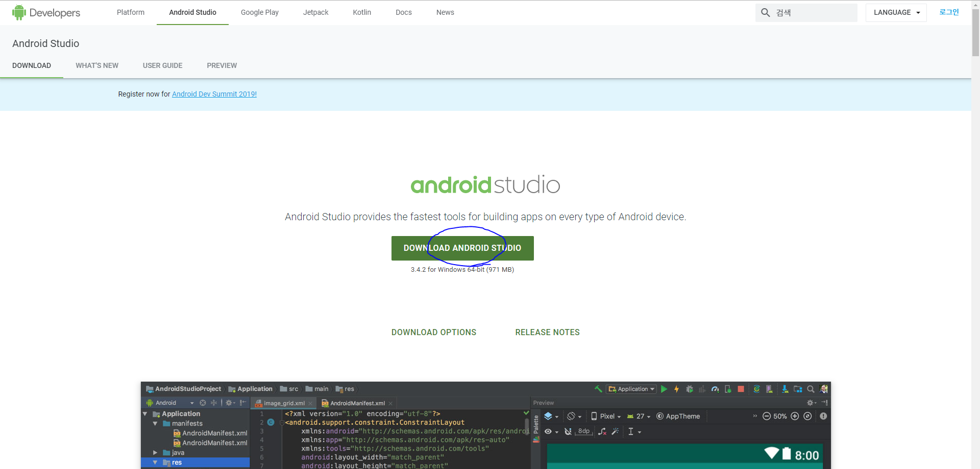Click the 로그인 sign-in link
The image size is (980, 469).
pos(949,12)
